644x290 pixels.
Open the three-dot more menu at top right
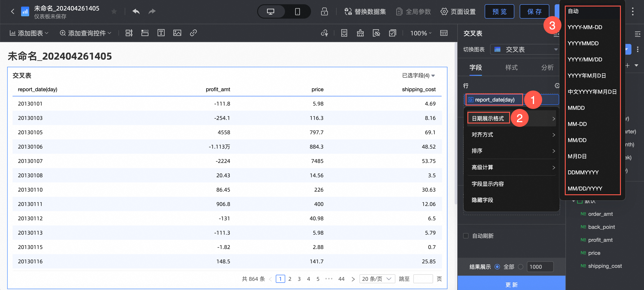coord(633,11)
